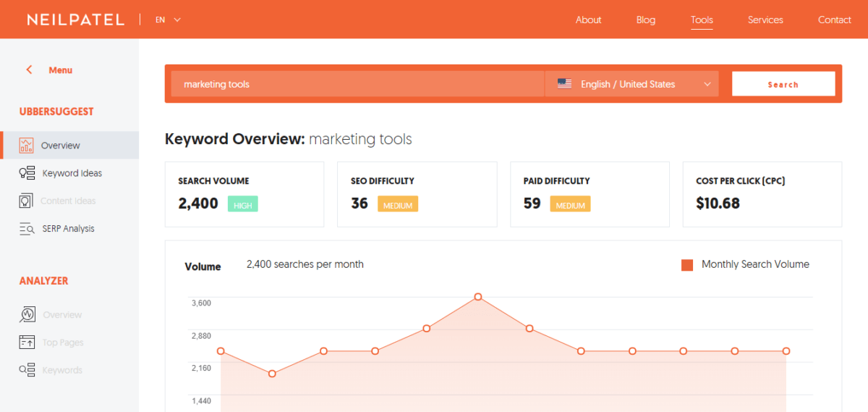Click the Menu label in the sidebar

coord(60,70)
